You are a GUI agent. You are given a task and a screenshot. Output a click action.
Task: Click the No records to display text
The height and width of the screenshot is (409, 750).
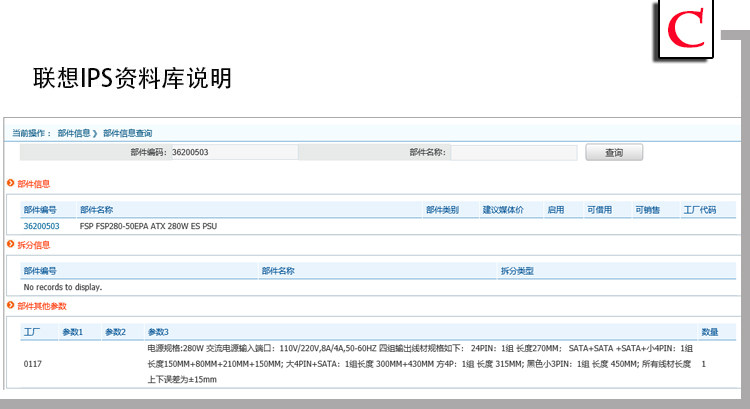(63, 287)
